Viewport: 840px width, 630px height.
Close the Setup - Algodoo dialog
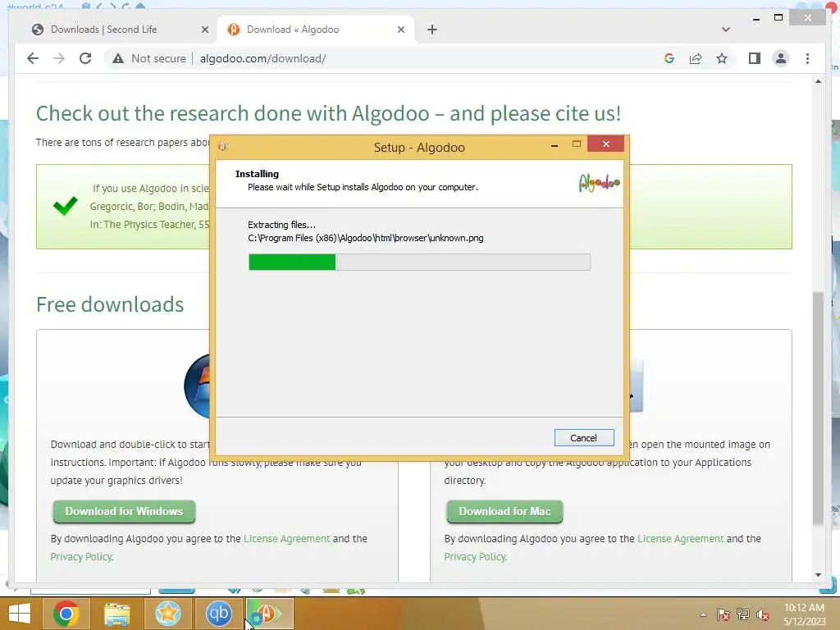pyautogui.click(x=606, y=144)
